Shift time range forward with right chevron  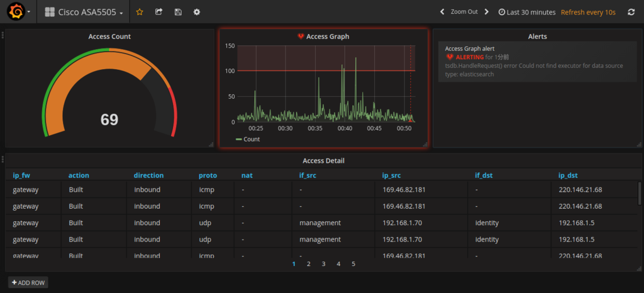coord(487,12)
